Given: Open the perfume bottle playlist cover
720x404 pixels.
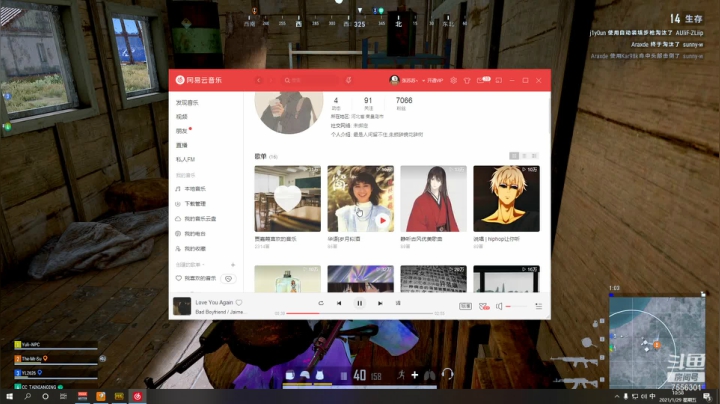Looking at the screenshot, I should tap(287, 279).
